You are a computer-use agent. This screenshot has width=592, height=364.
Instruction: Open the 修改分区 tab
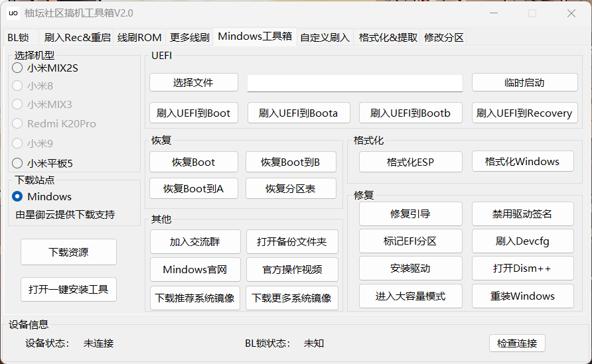[443, 37]
